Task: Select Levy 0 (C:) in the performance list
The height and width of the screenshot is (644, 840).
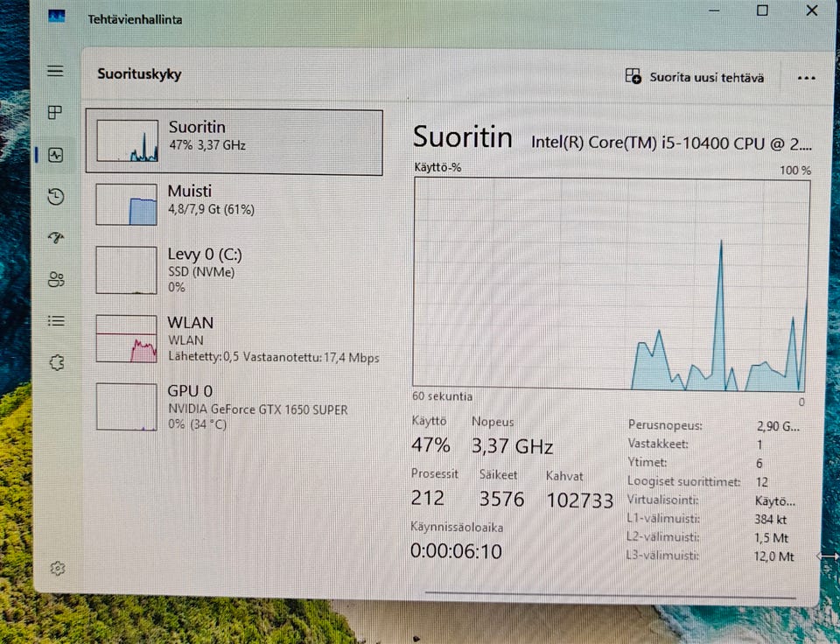Action: [234, 270]
